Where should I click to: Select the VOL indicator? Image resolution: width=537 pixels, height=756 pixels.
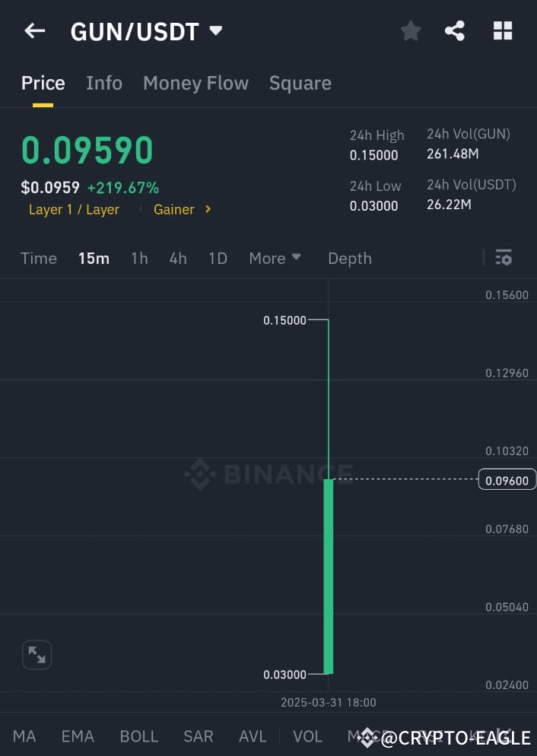pyautogui.click(x=307, y=736)
